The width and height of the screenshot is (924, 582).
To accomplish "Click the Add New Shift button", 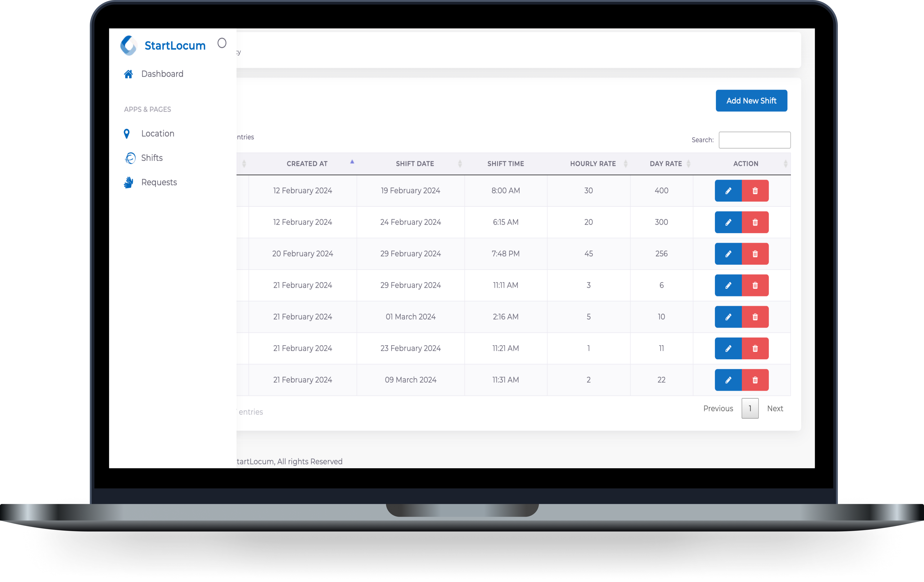I will 751,101.
